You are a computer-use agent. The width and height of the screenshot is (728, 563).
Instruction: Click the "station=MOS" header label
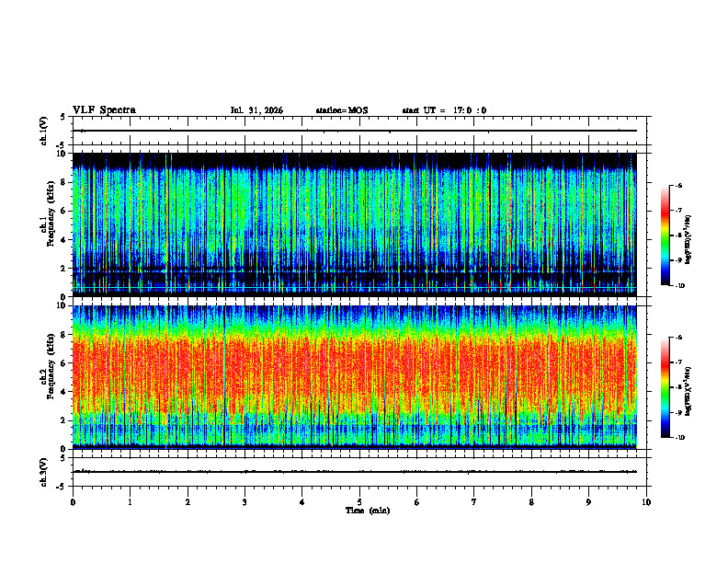tap(342, 110)
